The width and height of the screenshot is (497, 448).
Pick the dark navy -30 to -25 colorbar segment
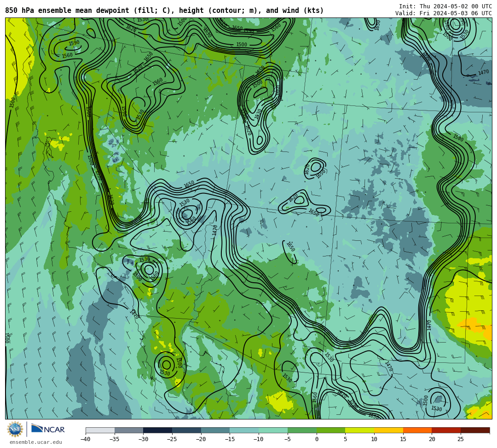(x=158, y=431)
